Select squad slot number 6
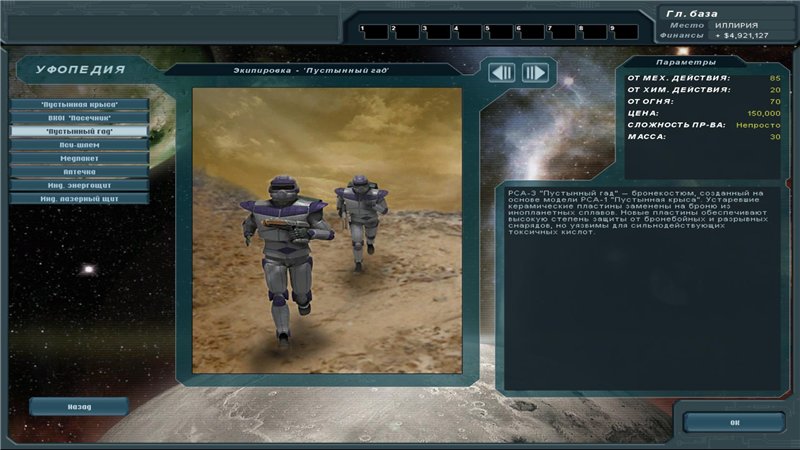 (531, 32)
